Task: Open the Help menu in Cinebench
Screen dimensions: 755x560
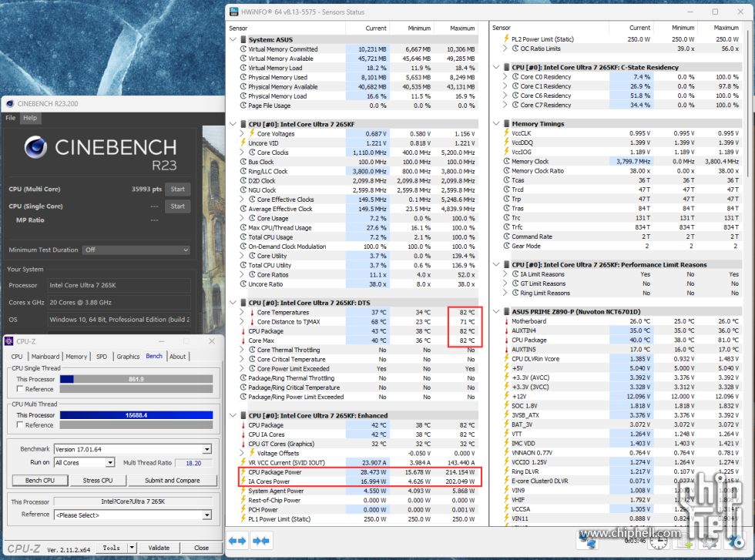Action: click(30, 118)
